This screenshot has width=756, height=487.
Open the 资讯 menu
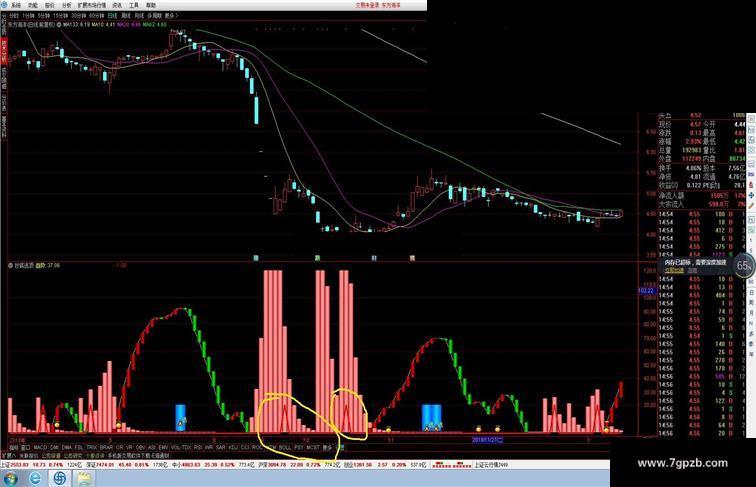click(x=117, y=5)
